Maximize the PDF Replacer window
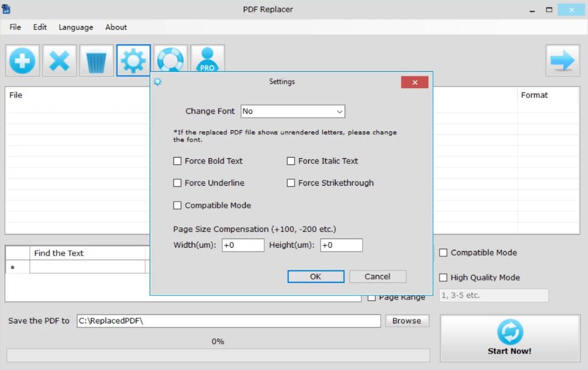588x370 pixels. 549,10
